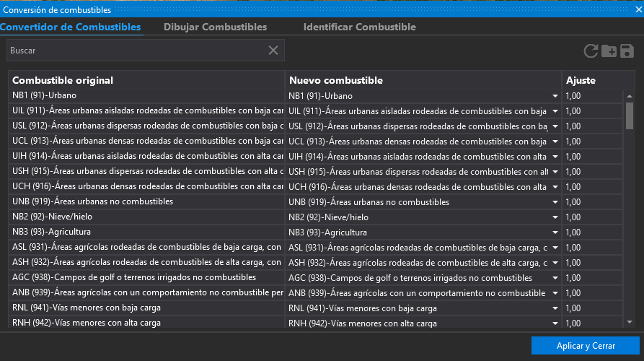Expand the UNB (919) new fuel dropdown
This screenshot has height=361, width=644.
[555, 202]
